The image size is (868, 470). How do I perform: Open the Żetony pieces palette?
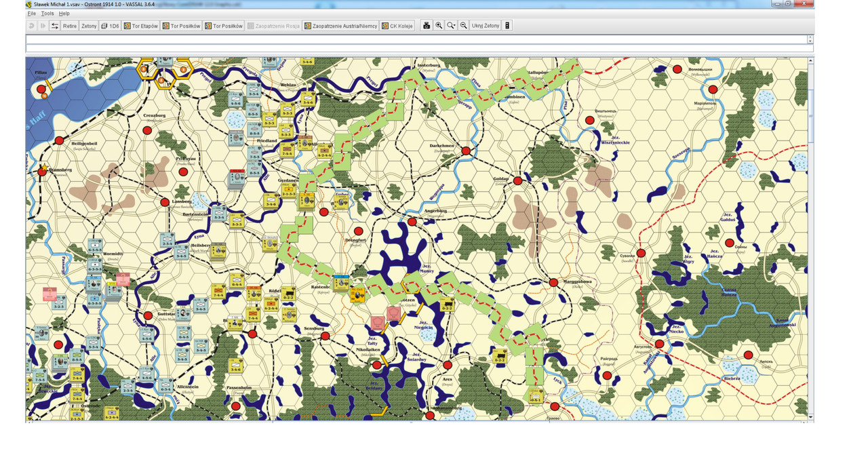(89, 26)
